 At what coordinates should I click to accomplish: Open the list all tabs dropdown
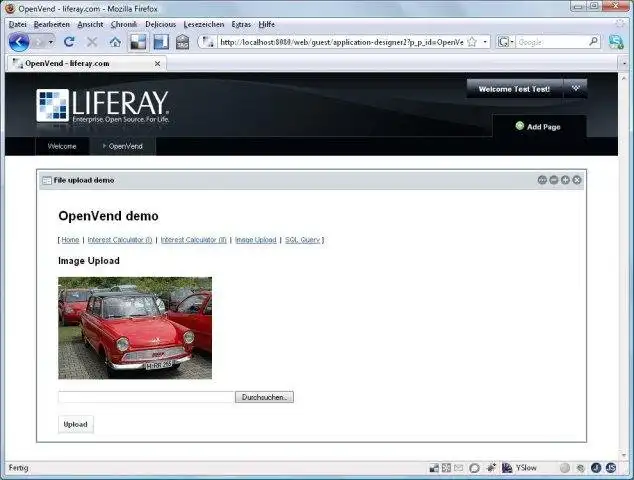point(624,64)
